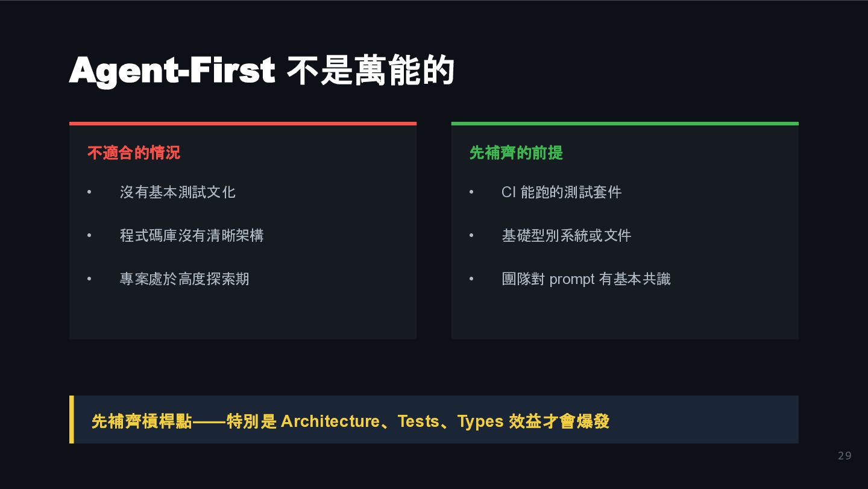The height and width of the screenshot is (489, 868).
Task: Click the page number 29
Action: pos(844,456)
